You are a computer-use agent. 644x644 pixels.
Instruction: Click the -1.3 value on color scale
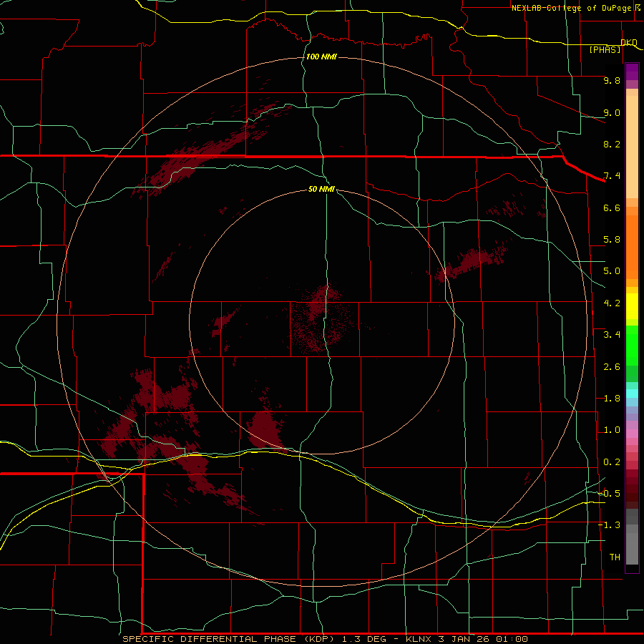(609, 525)
